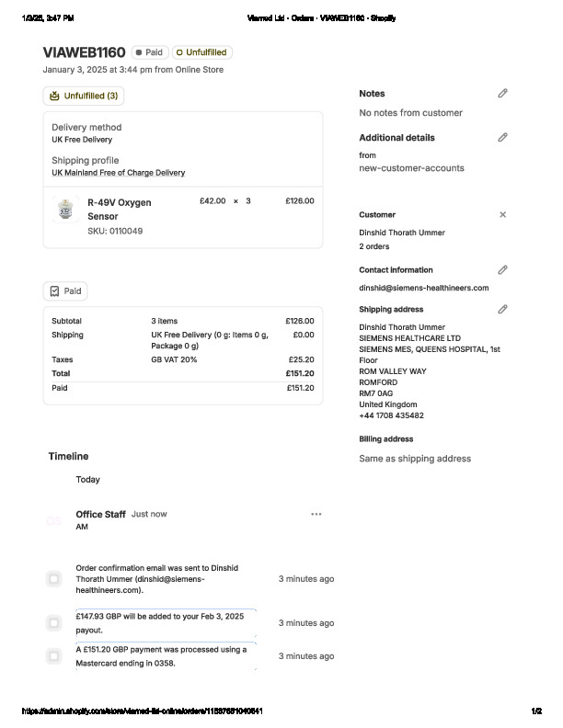Open customer Dinshid Thorath Ummer profile
The width and height of the screenshot is (563, 728).
pos(401,233)
